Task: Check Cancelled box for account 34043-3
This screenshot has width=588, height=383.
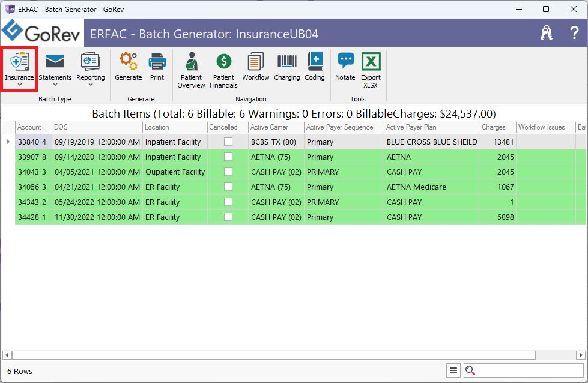Action: pyautogui.click(x=228, y=172)
